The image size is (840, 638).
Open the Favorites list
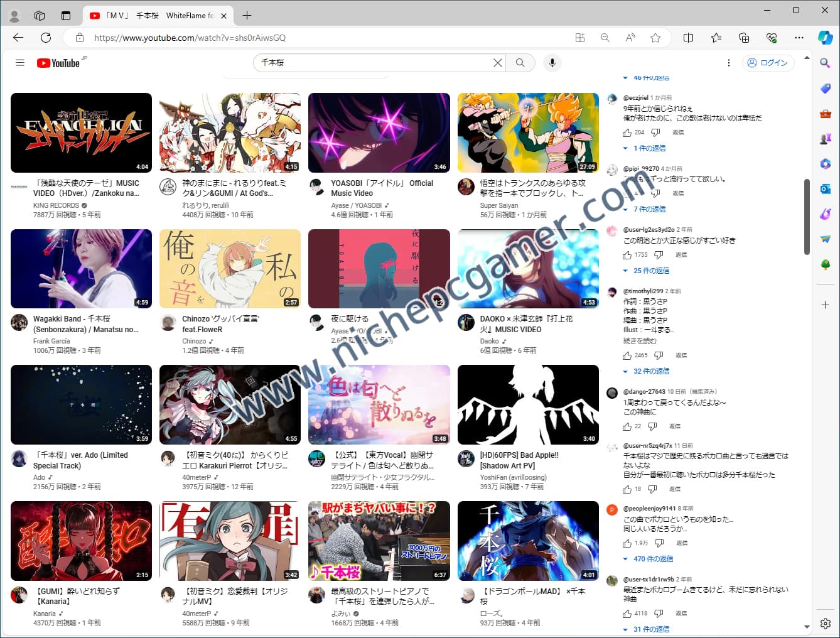pyautogui.click(x=716, y=38)
